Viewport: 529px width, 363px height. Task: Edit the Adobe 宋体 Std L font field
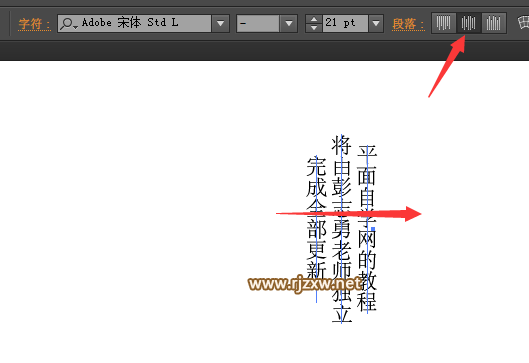pyautogui.click(x=134, y=23)
